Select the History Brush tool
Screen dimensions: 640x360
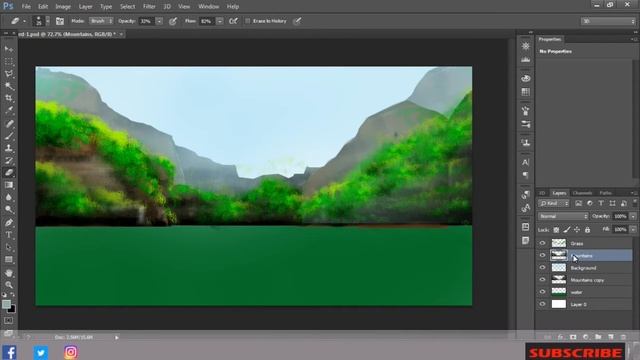(x=9, y=160)
